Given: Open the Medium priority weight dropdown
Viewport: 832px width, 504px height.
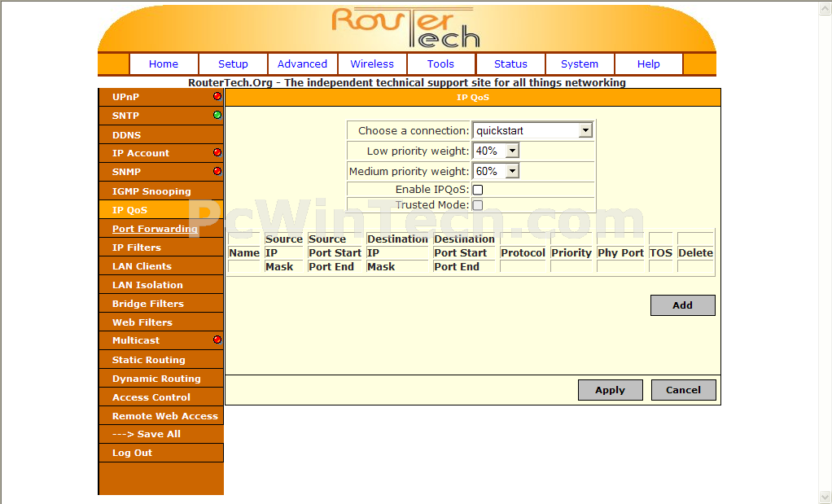Looking at the screenshot, I should point(496,171).
